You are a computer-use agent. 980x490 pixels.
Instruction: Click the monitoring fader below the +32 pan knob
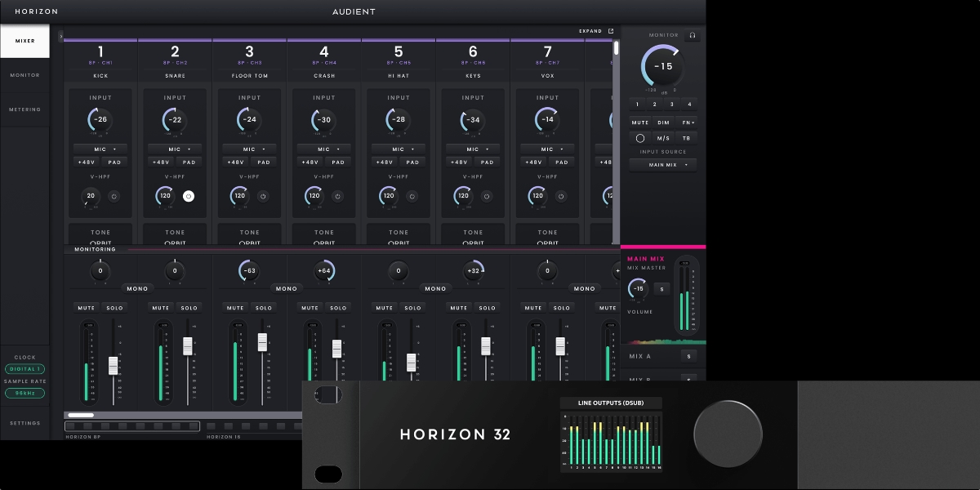(x=486, y=345)
